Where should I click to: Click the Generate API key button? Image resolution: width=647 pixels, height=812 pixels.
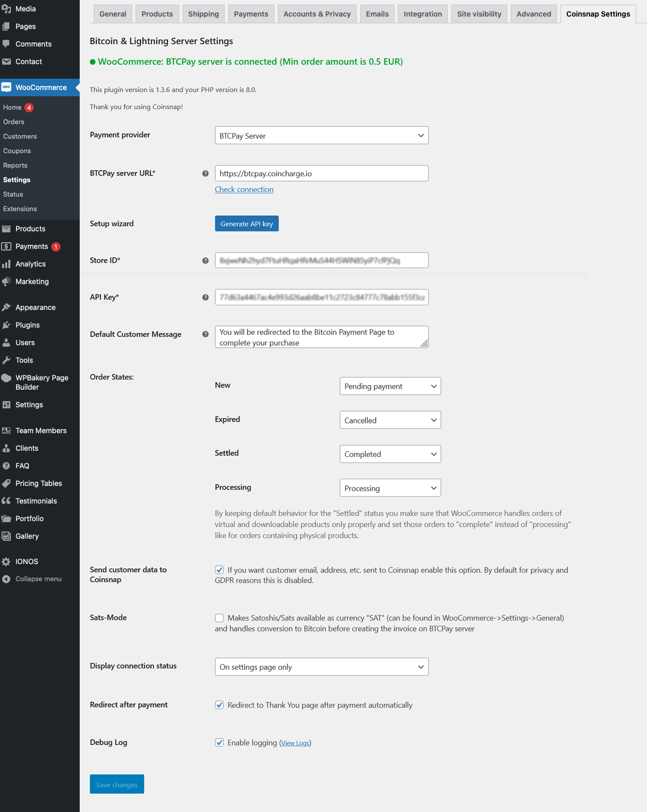click(247, 224)
